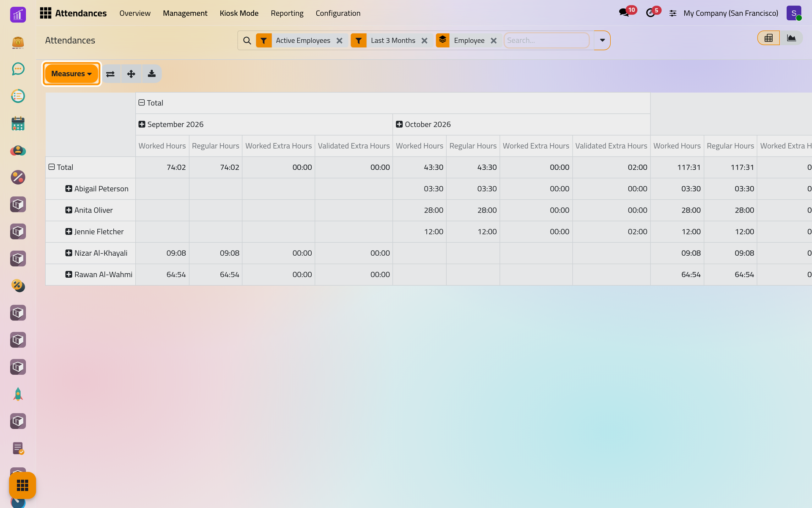Switch to pivot table view
Viewport: 812px width, 508px height.
coord(768,38)
